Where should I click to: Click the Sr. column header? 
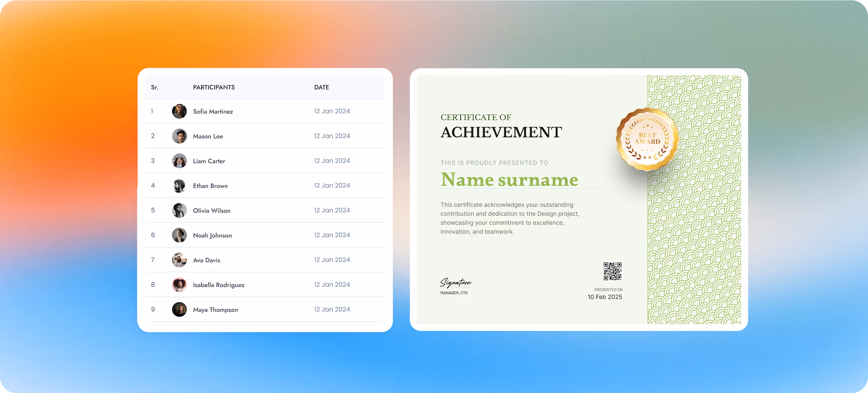155,87
